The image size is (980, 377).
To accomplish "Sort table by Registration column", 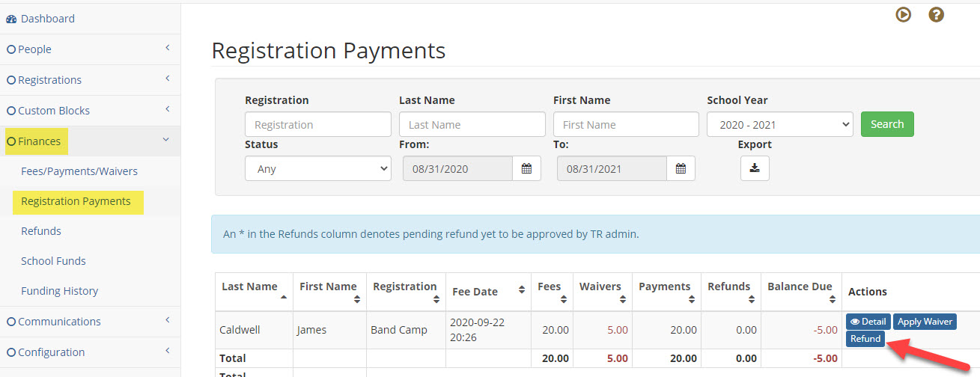I will pos(406,292).
